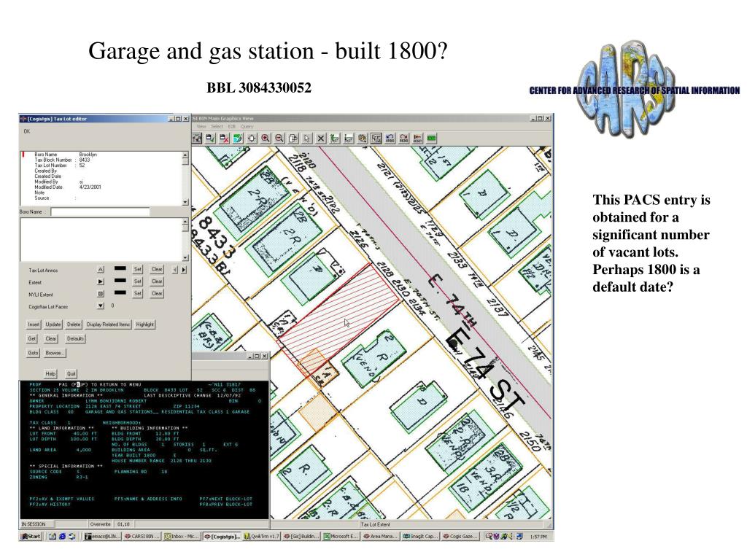Click Display Related Items button
This screenshot has width=747, height=560.
pyautogui.click(x=108, y=324)
